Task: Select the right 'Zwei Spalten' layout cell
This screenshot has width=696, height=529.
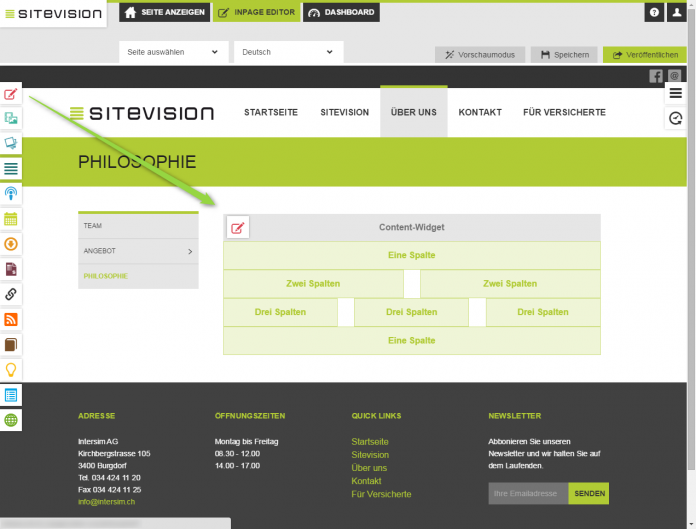Action: coord(510,284)
